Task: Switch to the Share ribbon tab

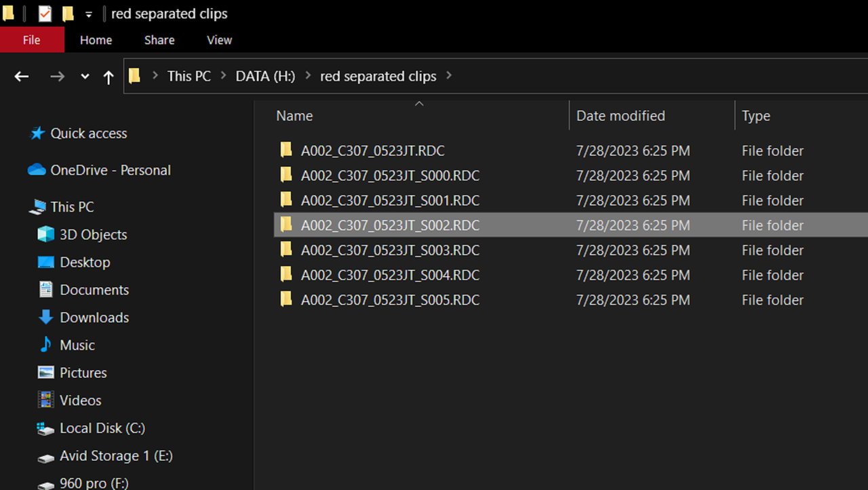Action: (159, 40)
